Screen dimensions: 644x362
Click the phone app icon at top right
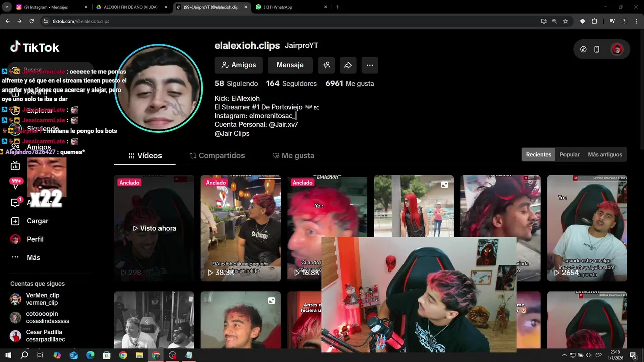(597, 49)
